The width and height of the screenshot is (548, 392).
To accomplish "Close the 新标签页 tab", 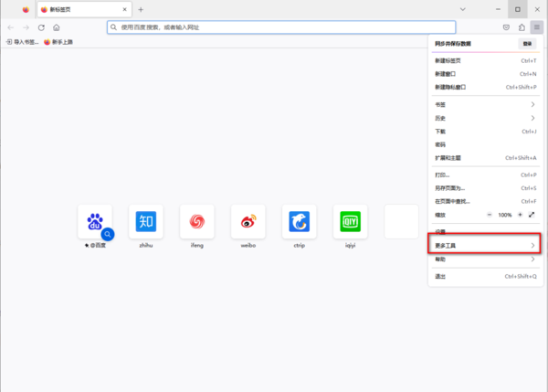I will click(125, 9).
